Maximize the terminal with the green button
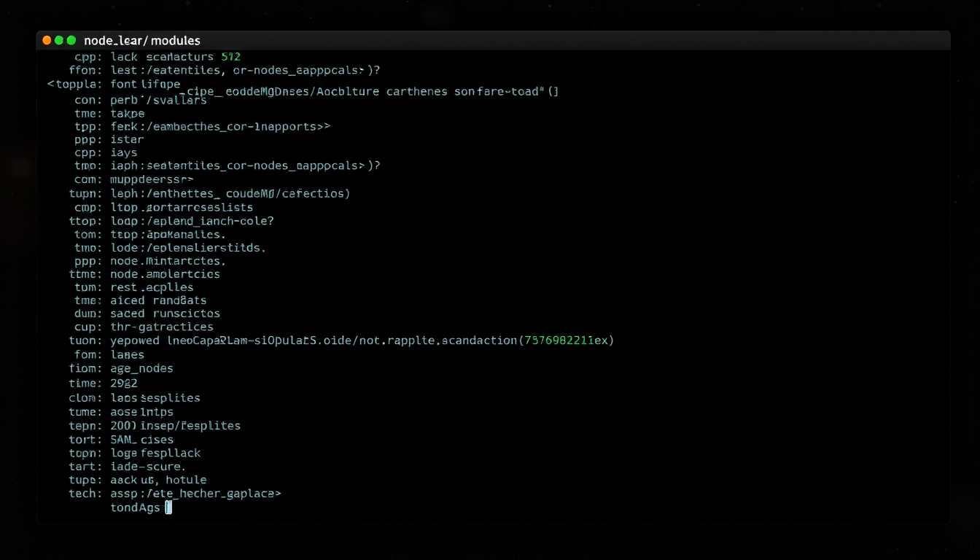 pos(71,41)
